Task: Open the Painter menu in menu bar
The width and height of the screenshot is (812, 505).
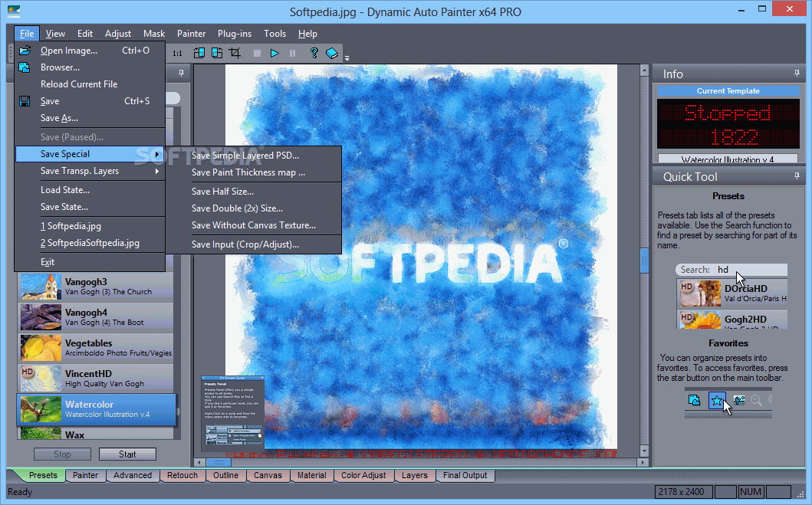Action: [x=192, y=34]
